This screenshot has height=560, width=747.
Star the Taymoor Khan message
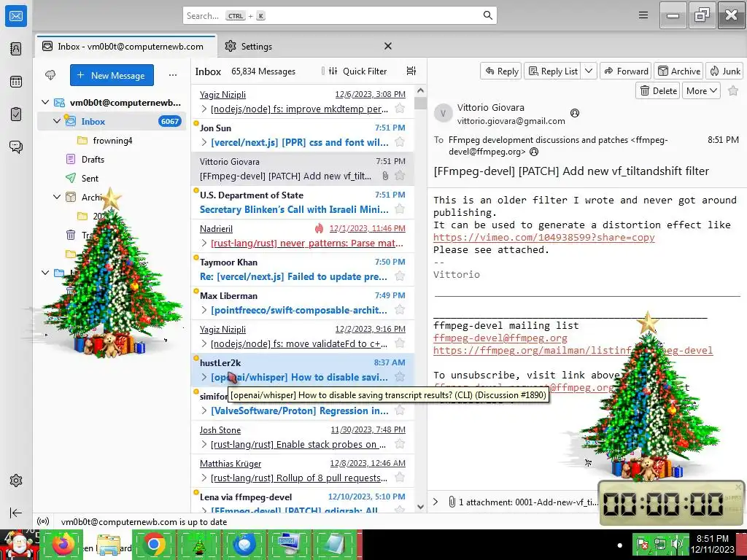400,276
